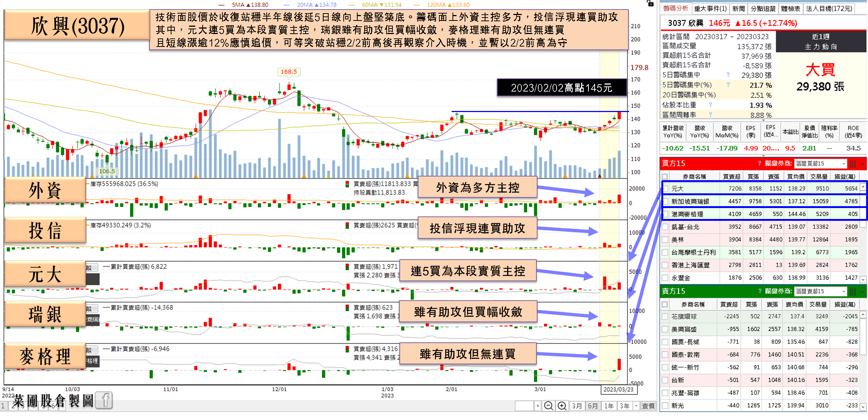Viewport: 868px width, 420px height.
Task: Switch to the 籌碼分析 tab
Action: pos(676,8)
